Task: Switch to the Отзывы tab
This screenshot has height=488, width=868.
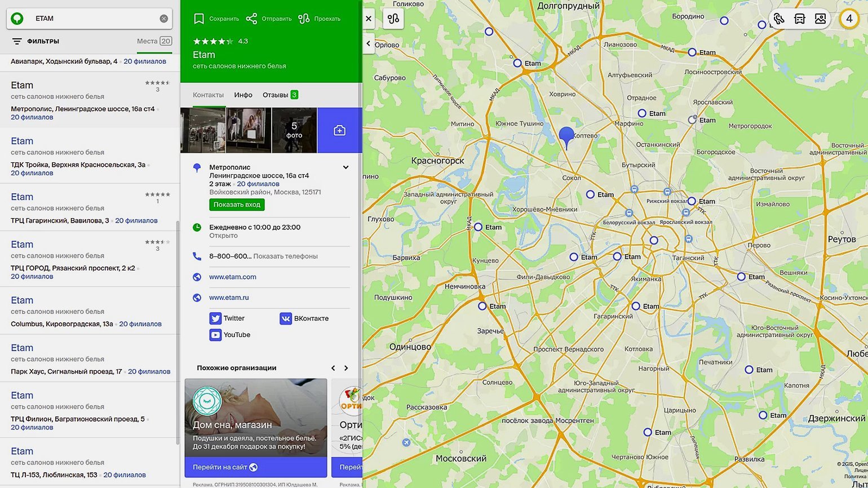Action: click(x=275, y=95)
